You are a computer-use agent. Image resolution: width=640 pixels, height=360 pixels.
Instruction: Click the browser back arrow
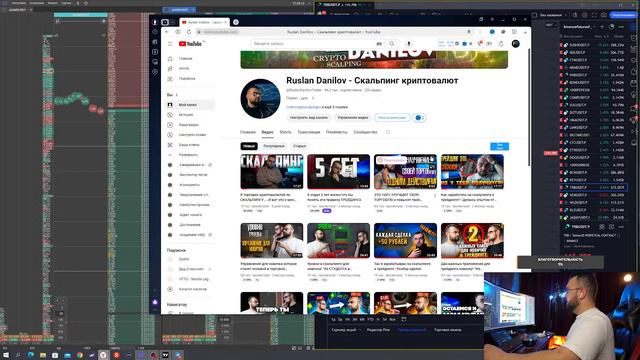(x=167, y=32)
